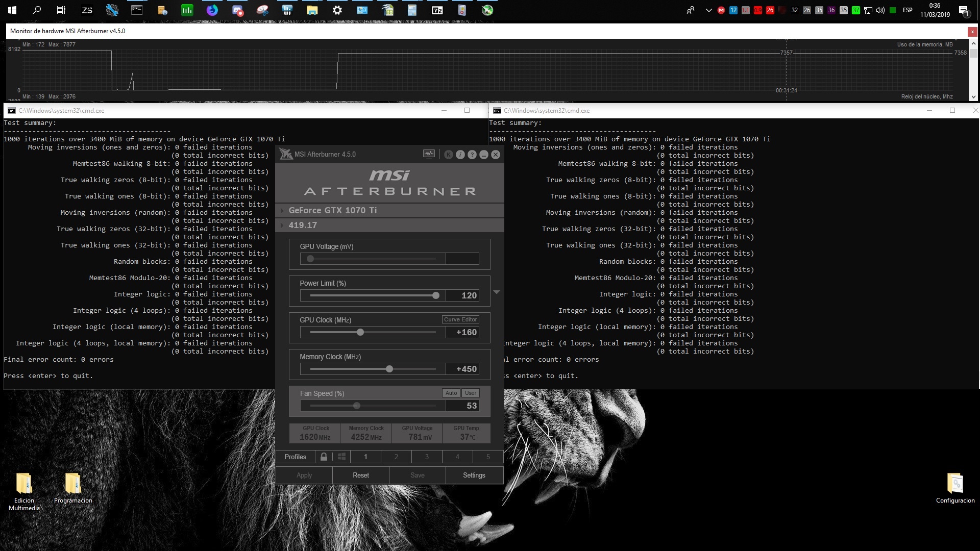
Task: Click the GPU Voltage slider handle
Action: pos(310,259)
